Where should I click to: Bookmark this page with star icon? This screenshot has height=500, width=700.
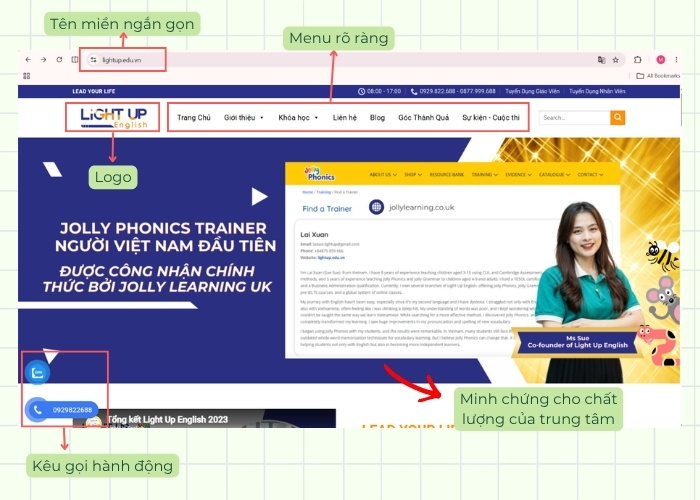point(616,60)
